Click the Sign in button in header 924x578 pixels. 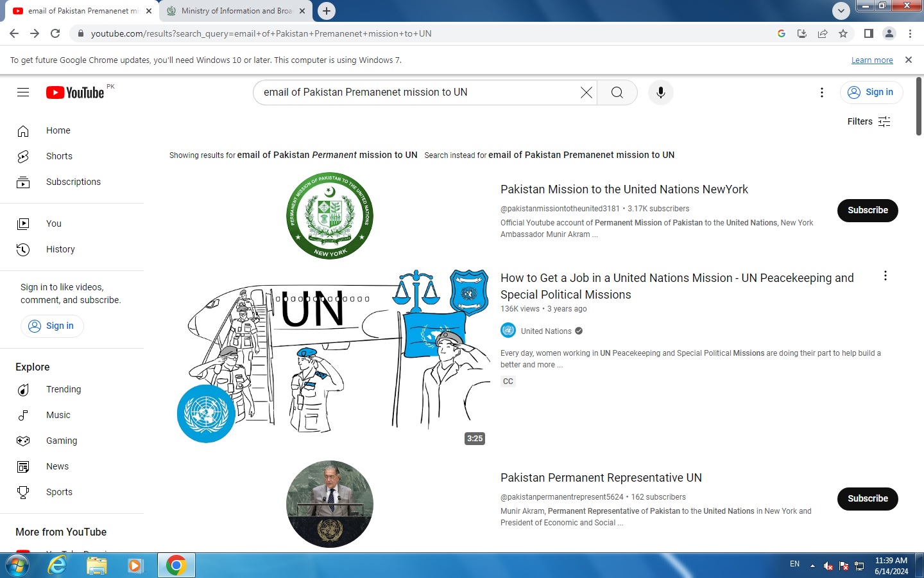(x=871, y=92)
